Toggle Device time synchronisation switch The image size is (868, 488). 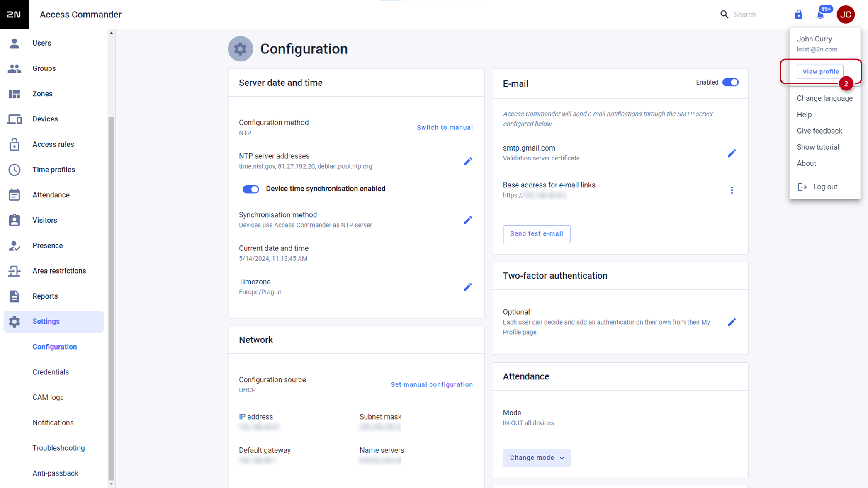coord(250,189)
